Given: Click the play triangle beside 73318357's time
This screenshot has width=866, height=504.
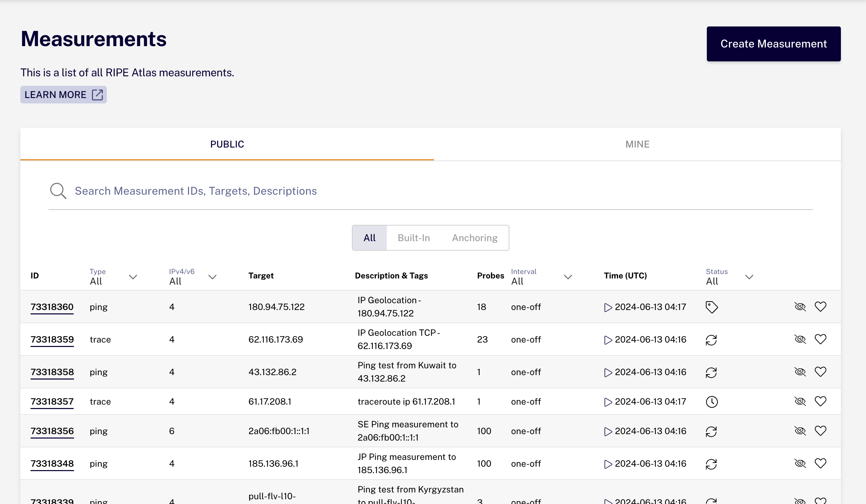Looking at the screenshot, I should click(x=608, y=402).
